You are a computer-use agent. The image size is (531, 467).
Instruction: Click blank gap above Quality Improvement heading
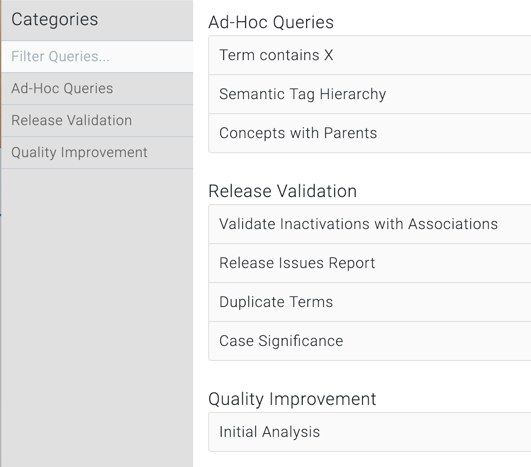[370, 375]
